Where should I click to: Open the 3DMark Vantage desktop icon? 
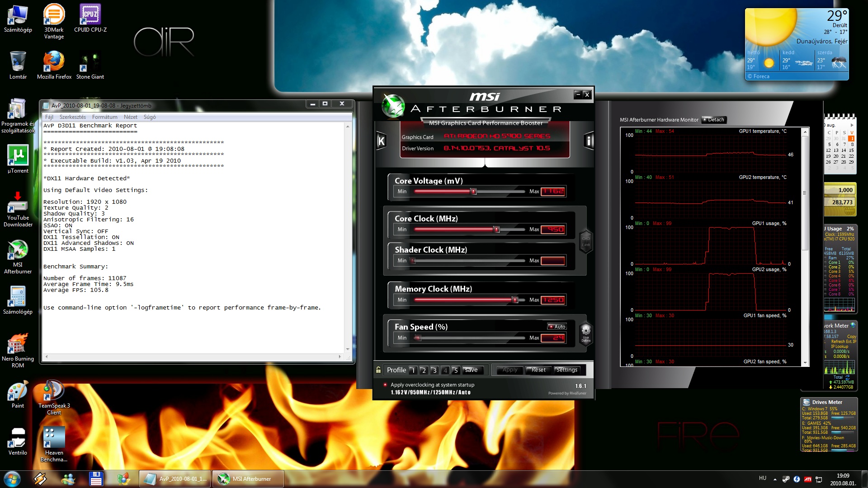pyautogui.click(x=54, y=21)
